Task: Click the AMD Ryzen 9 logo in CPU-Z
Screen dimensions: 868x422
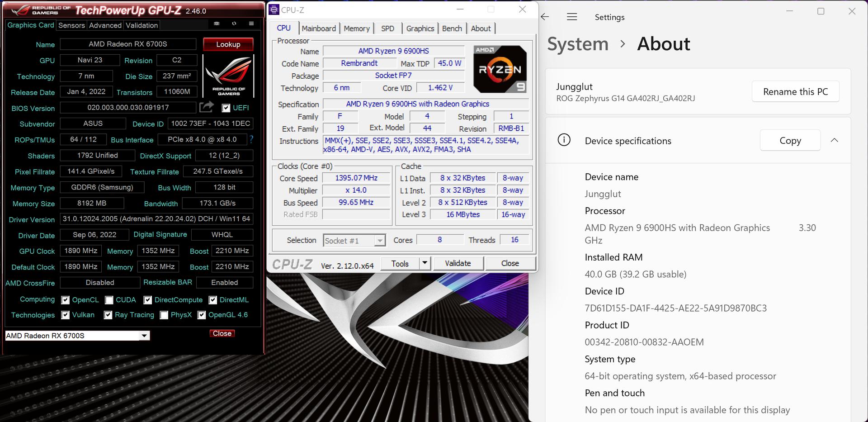Action: point(500,69)
